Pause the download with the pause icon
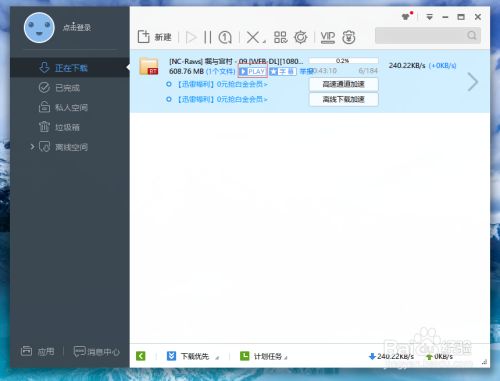The image size is (500, 381). (208, 37)
